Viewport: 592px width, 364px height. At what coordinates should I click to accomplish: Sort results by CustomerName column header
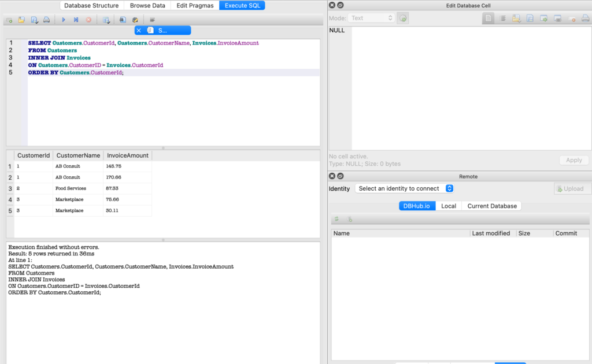tap(78, 155)
